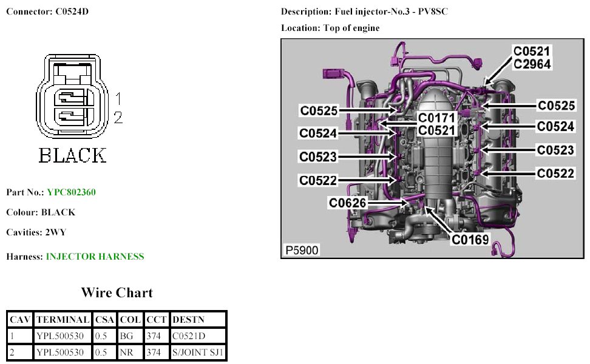
Task: Click the P5900 image reference label
Action: click(x=302, y=250)
